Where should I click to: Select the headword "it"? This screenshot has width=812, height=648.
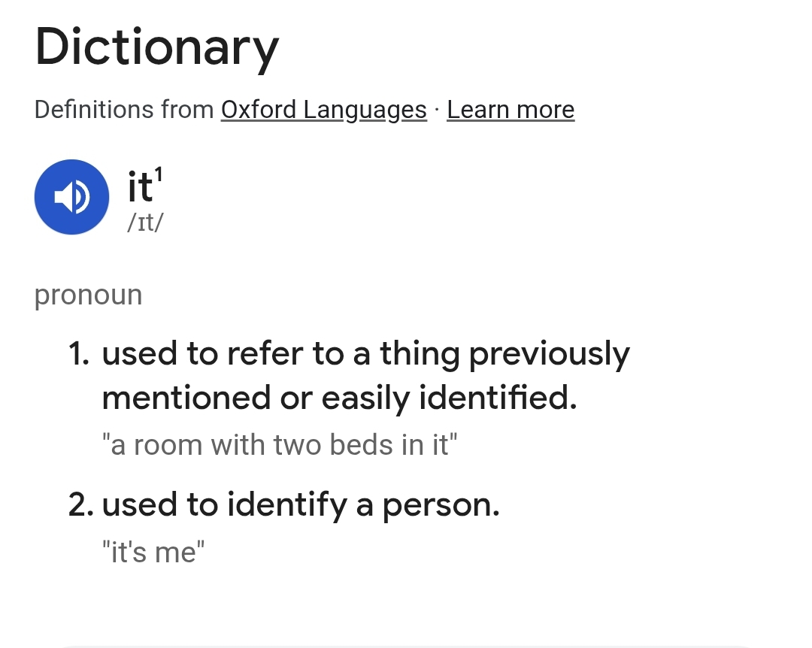[x=138, y=186]
